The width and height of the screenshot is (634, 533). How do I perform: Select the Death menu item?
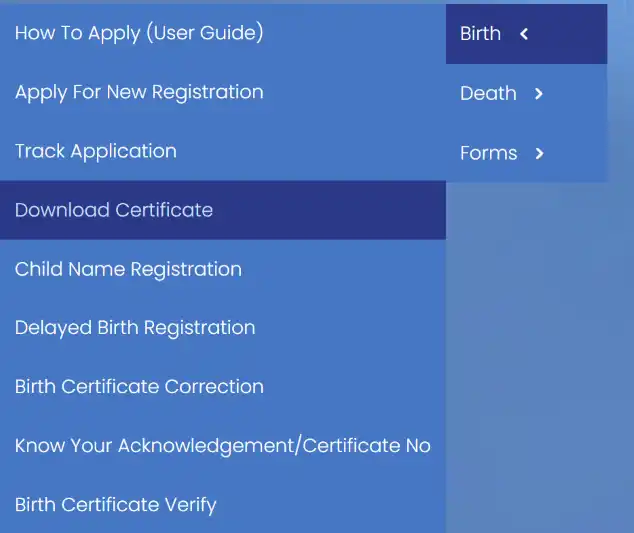[526, 93]
